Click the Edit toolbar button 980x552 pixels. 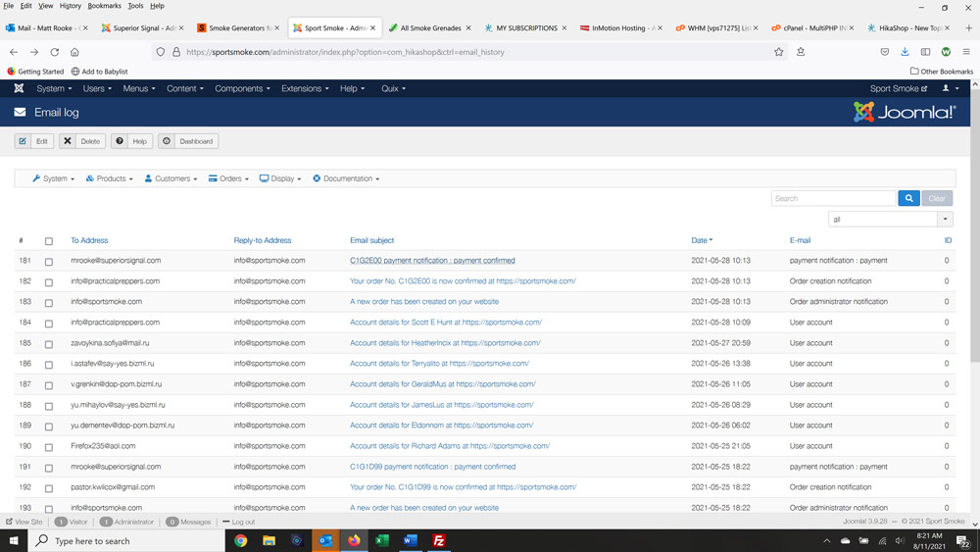34,141
